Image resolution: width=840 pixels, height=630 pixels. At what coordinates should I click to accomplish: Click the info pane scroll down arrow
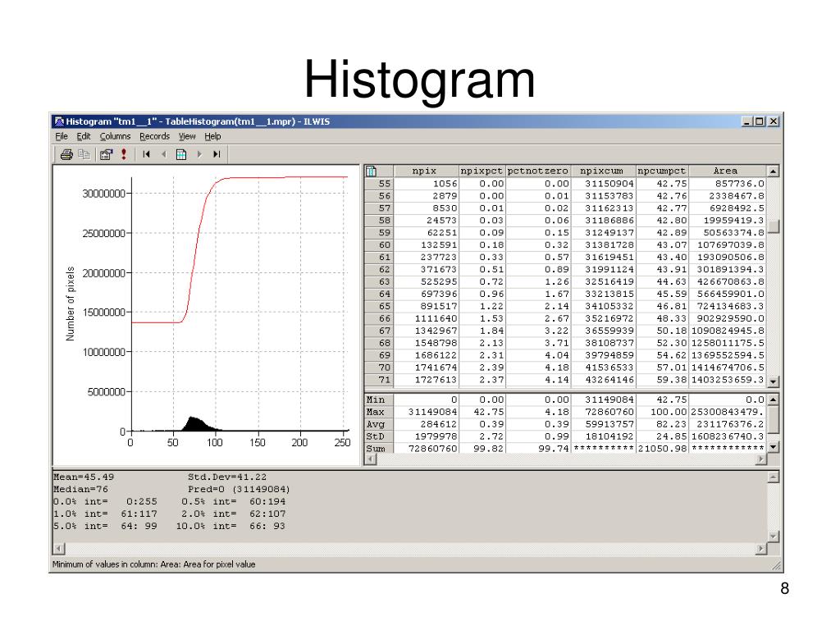click(773, 536)
